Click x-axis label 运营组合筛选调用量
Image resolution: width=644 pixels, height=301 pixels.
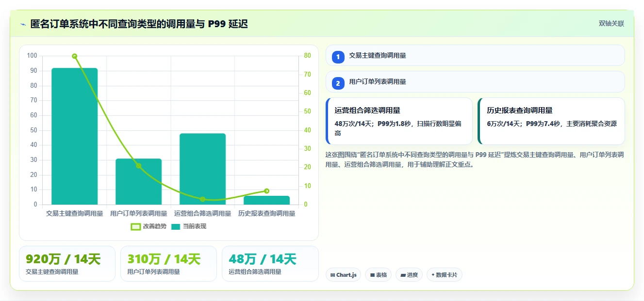[202, 213]
